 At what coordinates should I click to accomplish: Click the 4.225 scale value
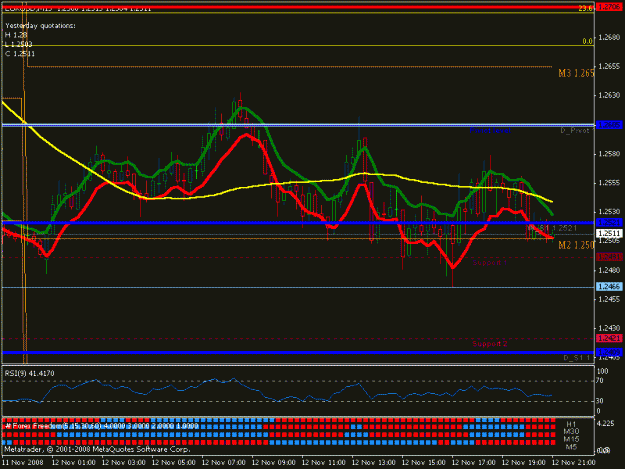(x=606, y=424)
